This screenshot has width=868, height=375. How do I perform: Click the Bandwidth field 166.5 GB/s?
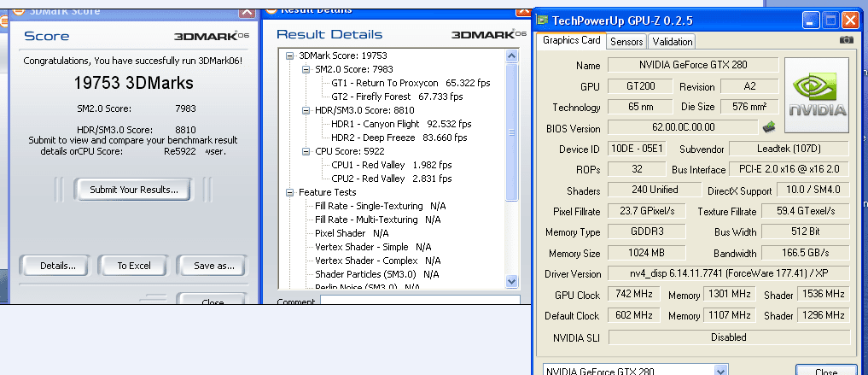806,253
